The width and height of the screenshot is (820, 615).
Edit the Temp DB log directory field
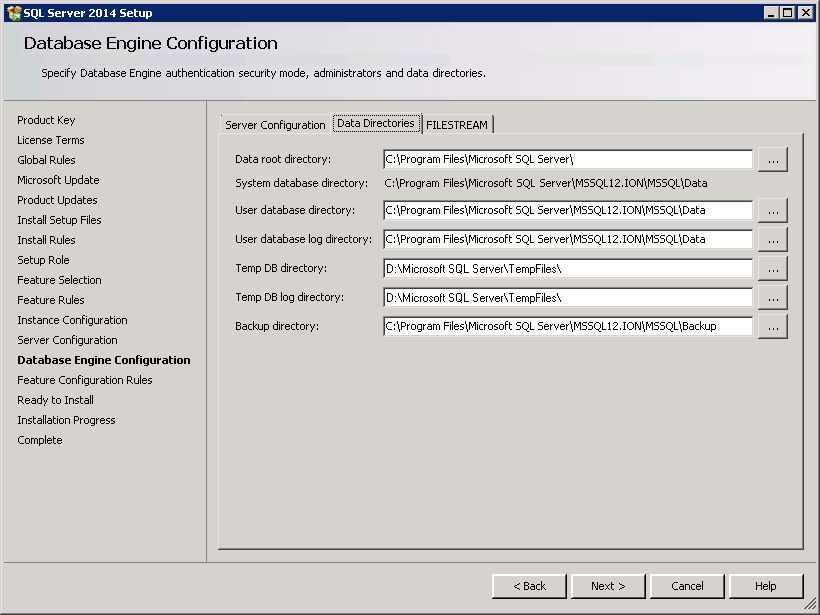(568, 298)
